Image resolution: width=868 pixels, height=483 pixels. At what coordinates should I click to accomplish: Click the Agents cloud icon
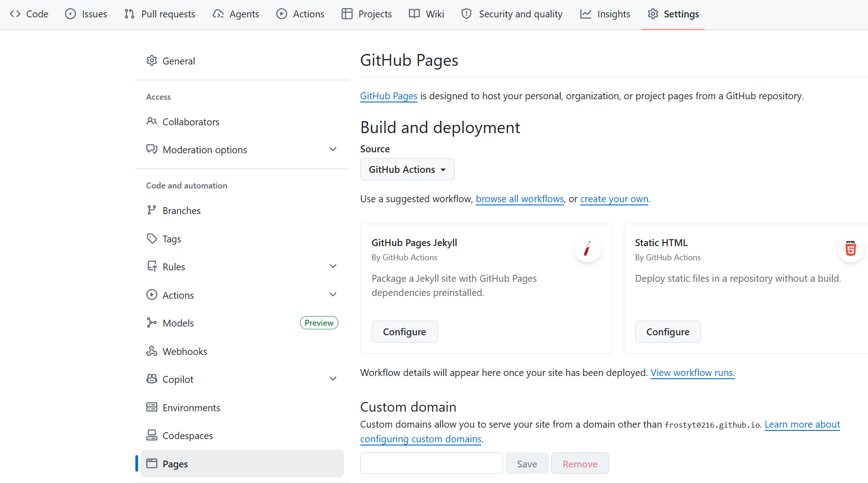coord(218,14)
